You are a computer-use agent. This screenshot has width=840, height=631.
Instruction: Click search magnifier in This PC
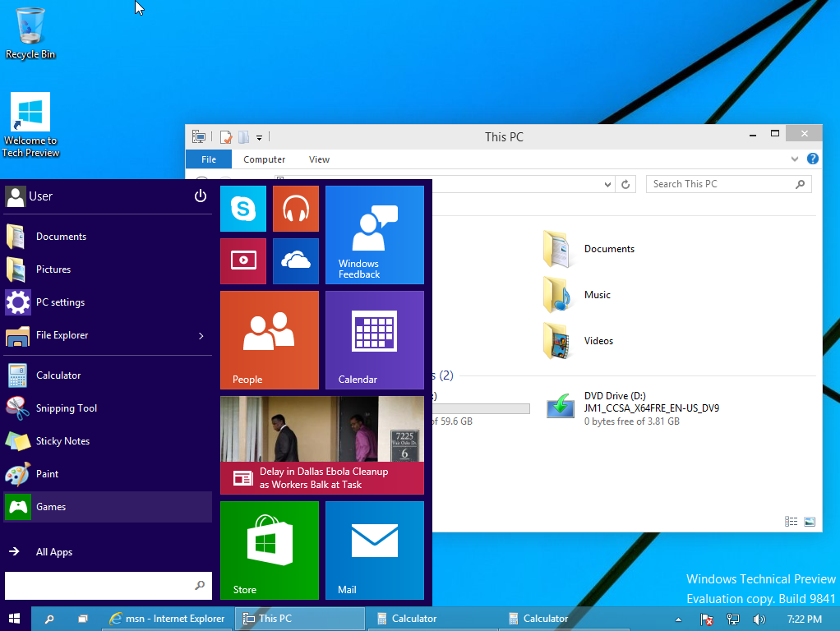[800, 184]
